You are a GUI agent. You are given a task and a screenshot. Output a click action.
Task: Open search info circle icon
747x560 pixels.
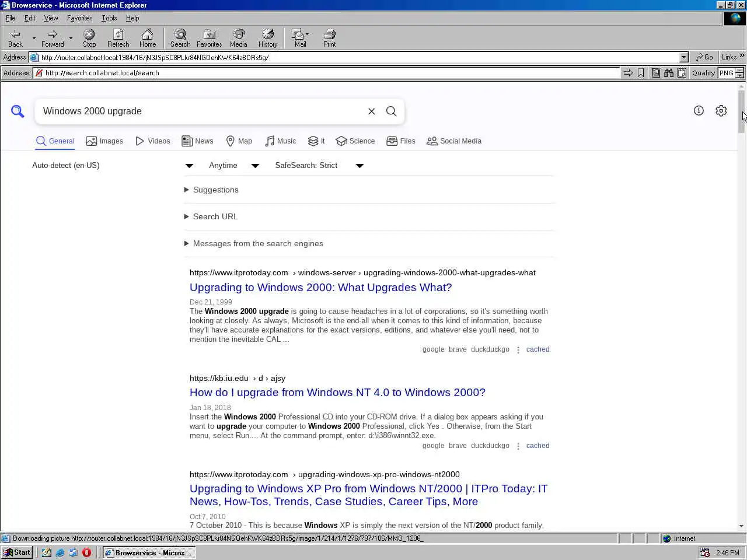pos(699,111)
